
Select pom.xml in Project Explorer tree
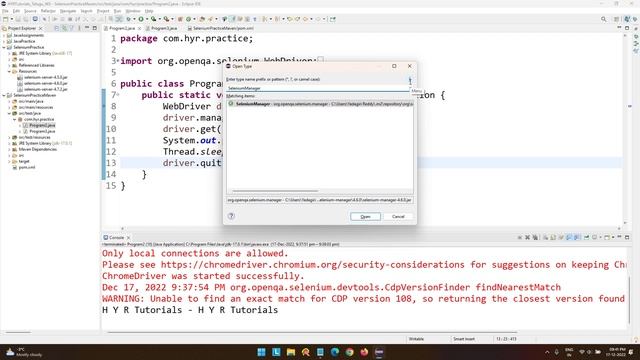coord(27,167)
